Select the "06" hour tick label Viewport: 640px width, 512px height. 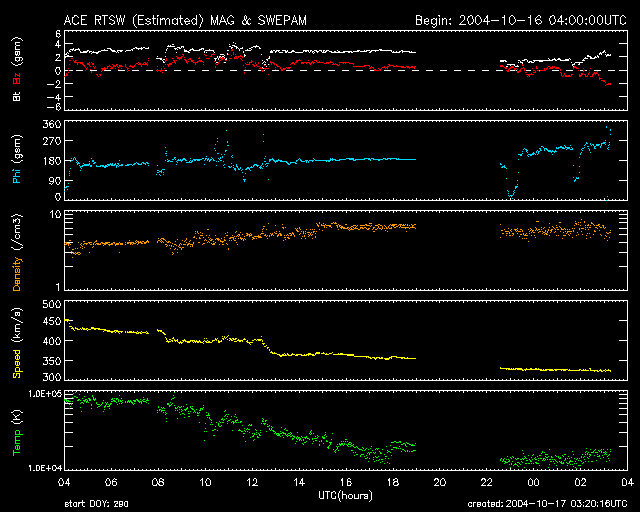click(111, 482)
